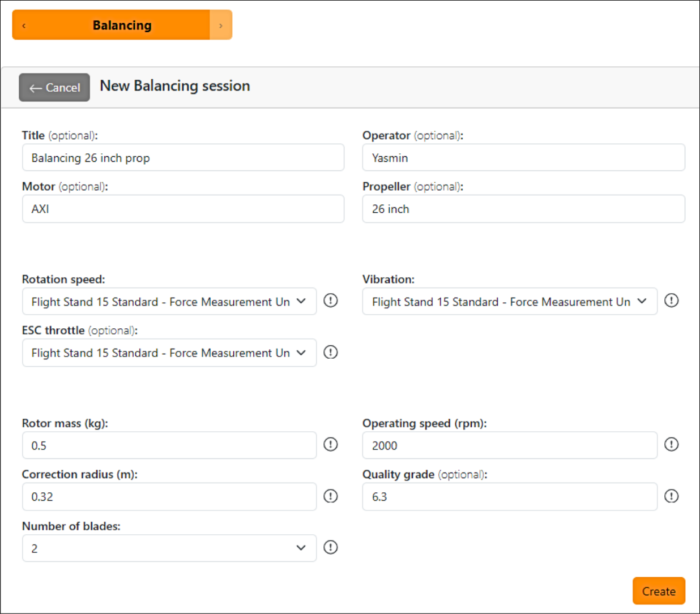Click info icon beside Vibration dropdown

[x=671, y=300]
